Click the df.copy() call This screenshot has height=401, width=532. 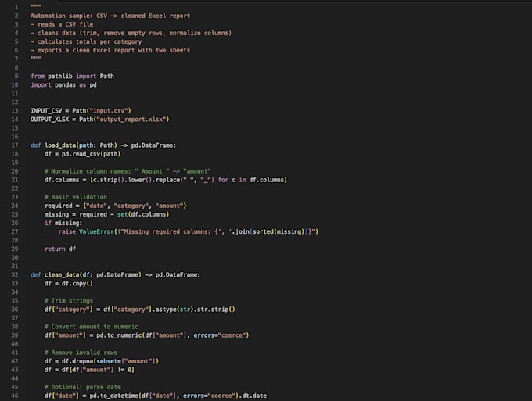[77, 284]
